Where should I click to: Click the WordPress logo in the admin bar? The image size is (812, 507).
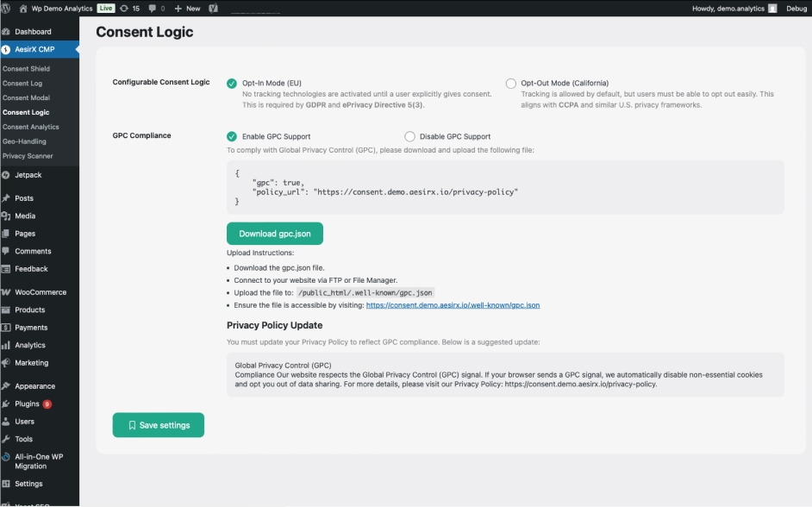point(6,9)
